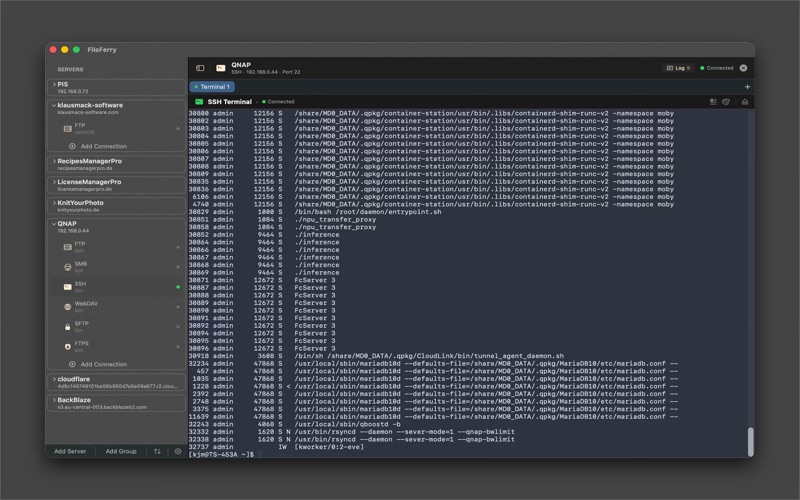Collapse the klausmack-software server group
The height and width of the screenshot is (500, 800).
point(54,105)
